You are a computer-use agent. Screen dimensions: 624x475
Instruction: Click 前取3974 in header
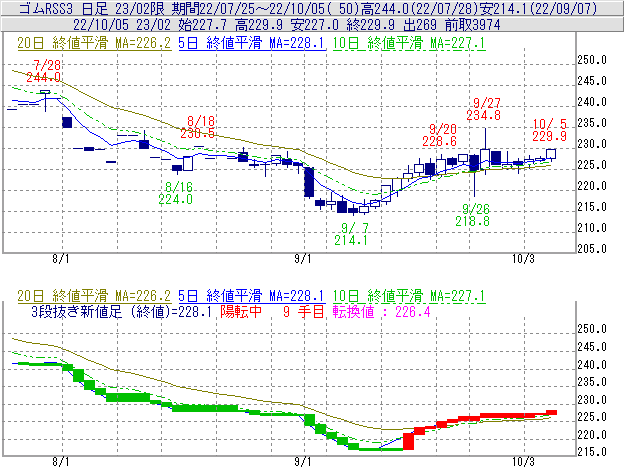(472, 25)
